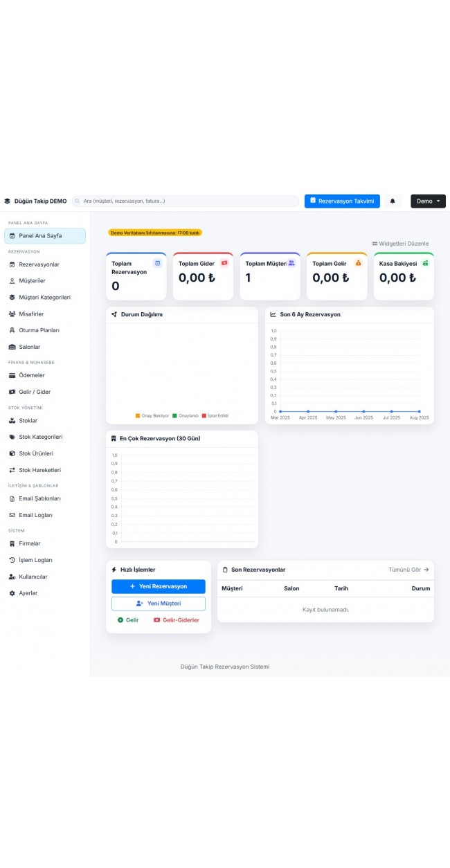The height and width of the screenshot is (868, 450).
Task: Click the orange icon on Toplam Gelir card
Action: (358, 263)
